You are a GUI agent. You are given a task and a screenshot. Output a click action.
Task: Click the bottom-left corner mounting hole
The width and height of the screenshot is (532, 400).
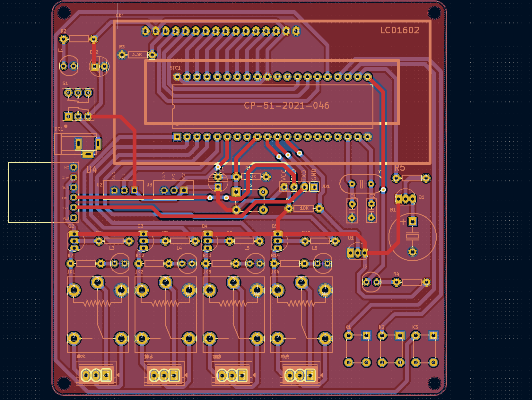click(64, 383)
